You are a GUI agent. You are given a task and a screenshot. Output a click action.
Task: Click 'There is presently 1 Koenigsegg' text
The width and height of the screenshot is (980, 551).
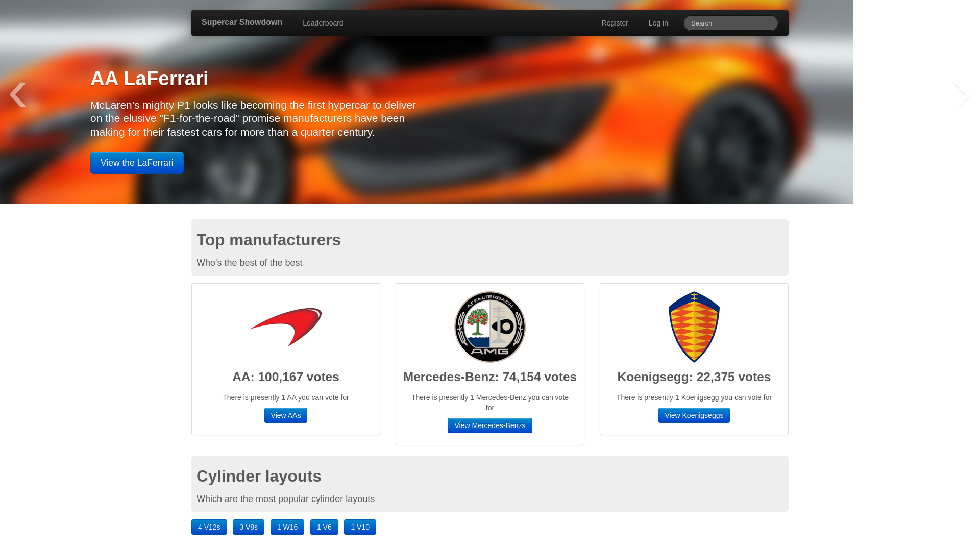[694, 397]
